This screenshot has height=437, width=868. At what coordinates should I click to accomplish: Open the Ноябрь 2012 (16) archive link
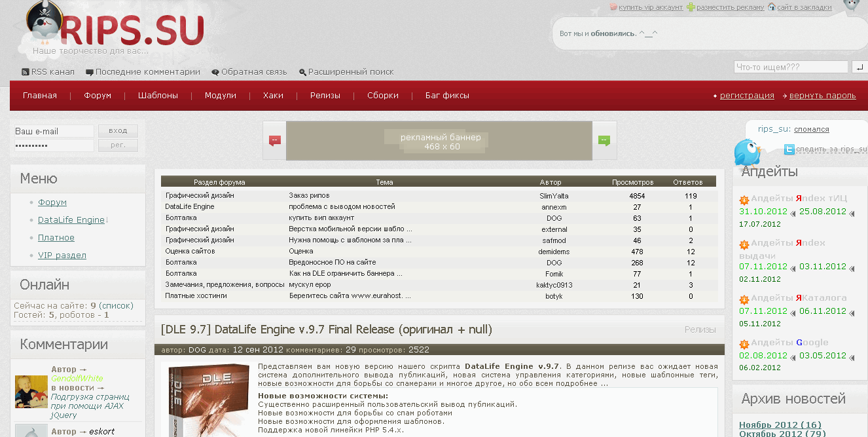point(780,425)
